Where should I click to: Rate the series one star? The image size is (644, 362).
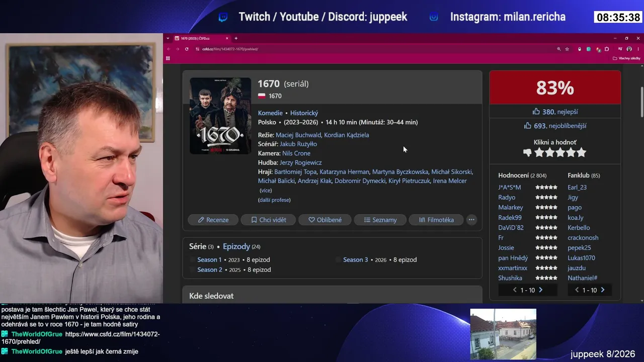click(x=539, y=152)
